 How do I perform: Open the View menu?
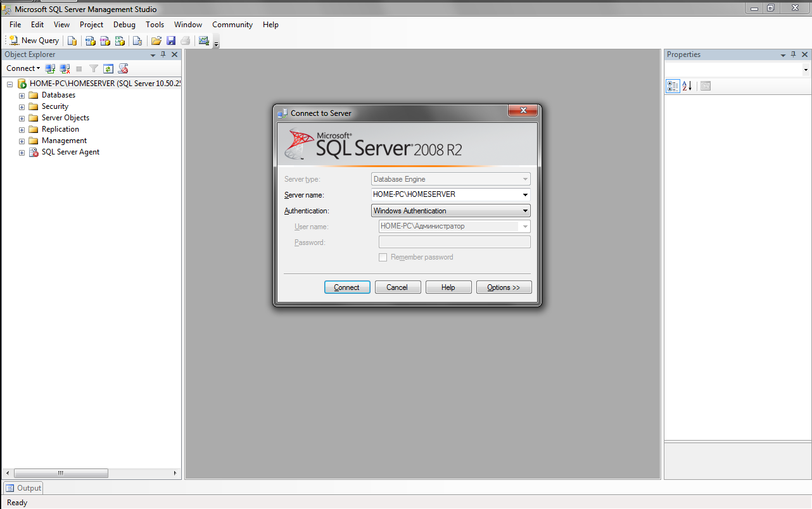61,25
